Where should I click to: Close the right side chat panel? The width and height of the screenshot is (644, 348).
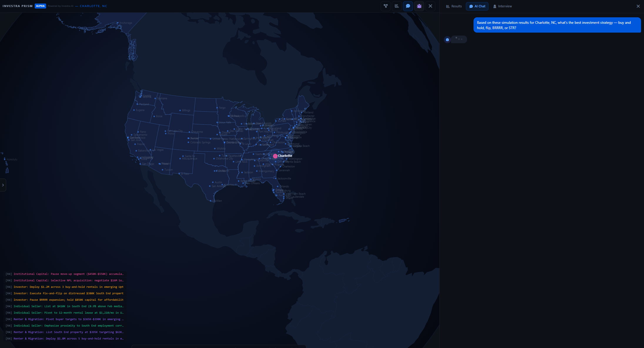point(638,6)
